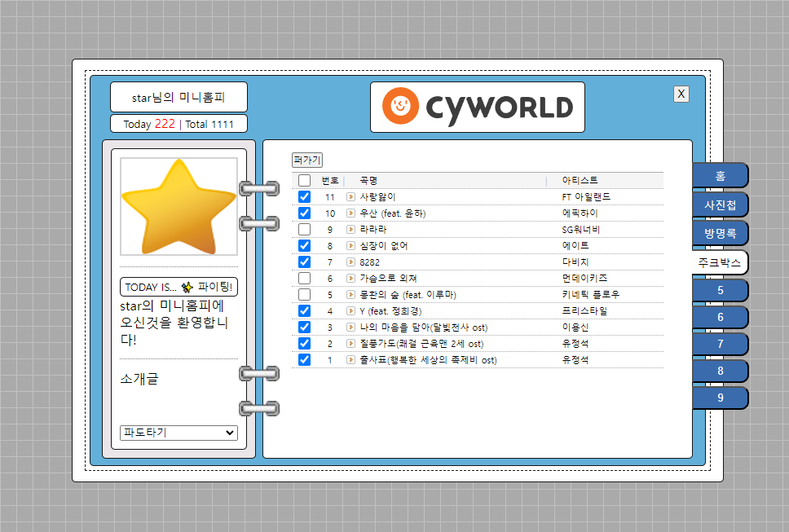Image resolution: width=789 pixels, height=532 pixels.
Task: Click the sparkle emoji in TODAY IS box
Action: 187,287
